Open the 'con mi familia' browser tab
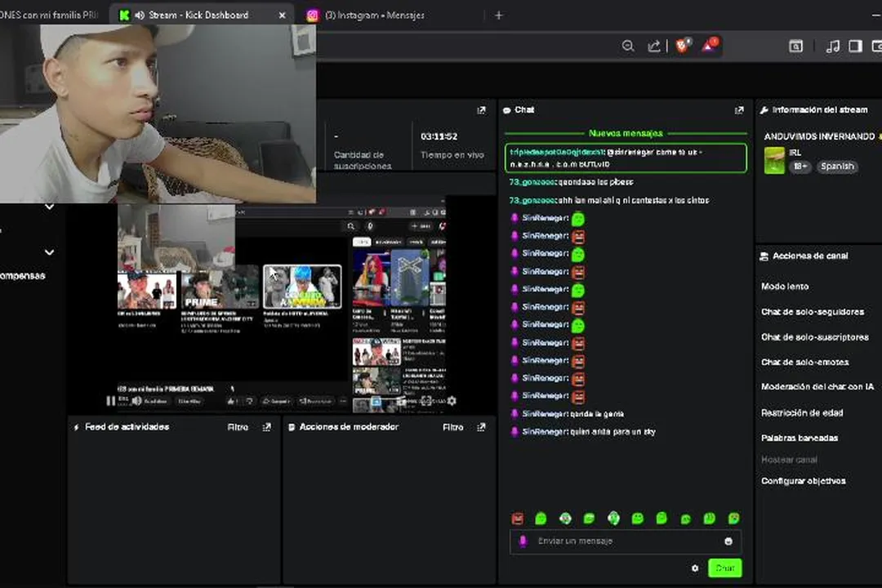This screenshot has width=882, height=588. coord(51,16)
